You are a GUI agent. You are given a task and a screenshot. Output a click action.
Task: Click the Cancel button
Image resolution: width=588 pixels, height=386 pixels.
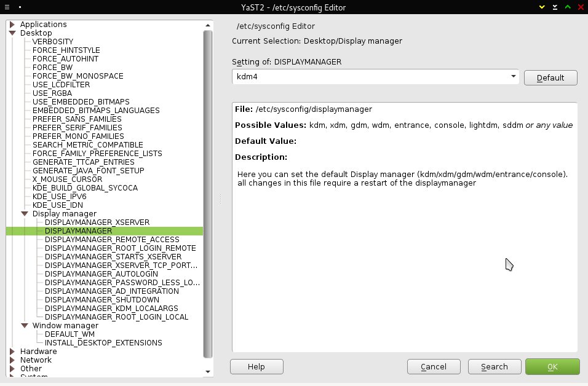coord(434,366)
